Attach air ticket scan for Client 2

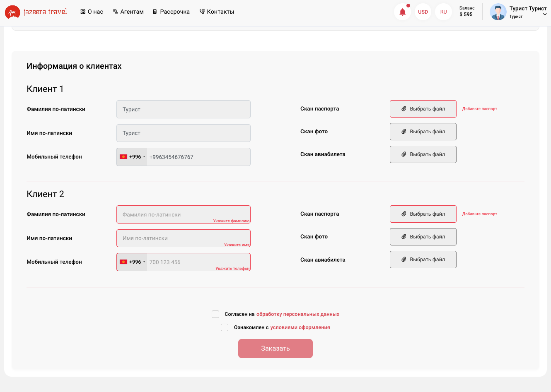(x=423, y=260)
